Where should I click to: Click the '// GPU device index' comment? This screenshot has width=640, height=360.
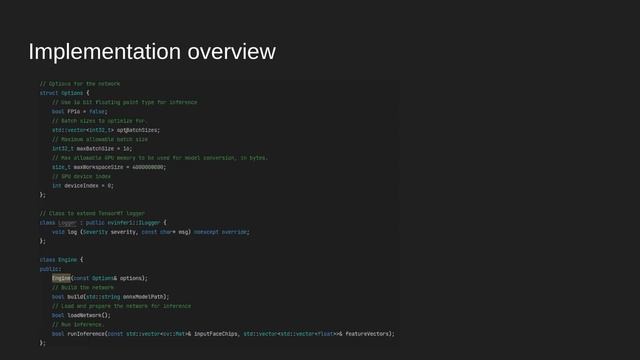[x=81, y=176]
